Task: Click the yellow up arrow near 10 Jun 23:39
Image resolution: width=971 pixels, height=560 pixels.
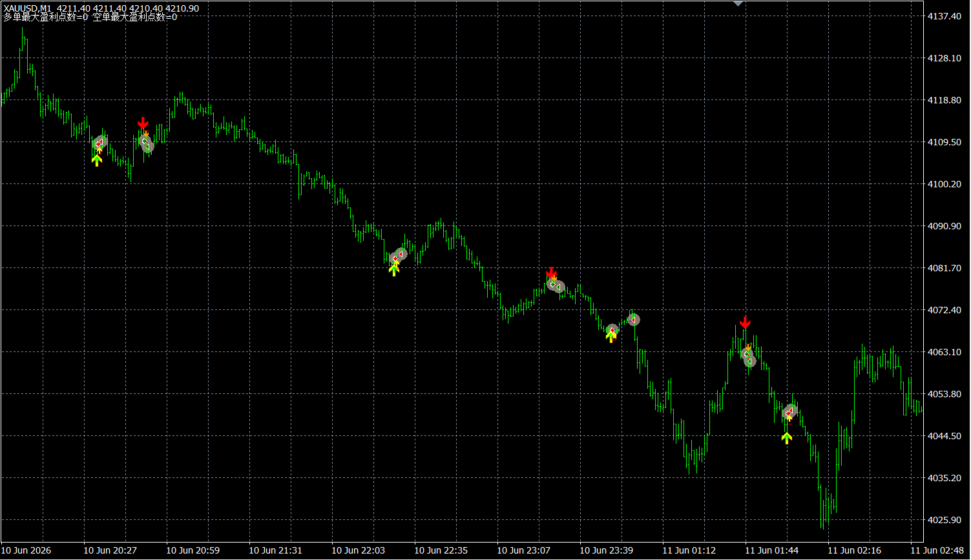Action: [x=611, y=337]
